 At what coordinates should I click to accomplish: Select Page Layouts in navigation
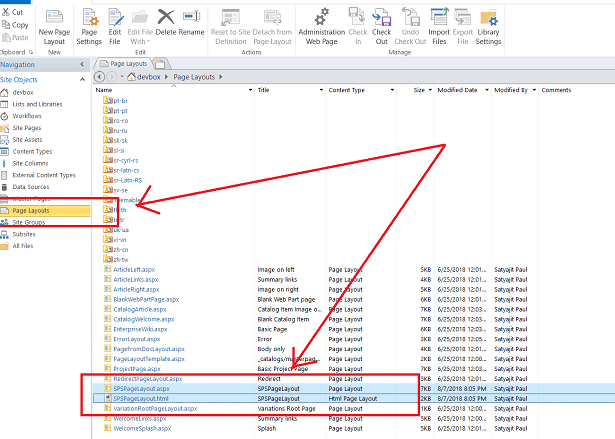click(x=45, y=211)
